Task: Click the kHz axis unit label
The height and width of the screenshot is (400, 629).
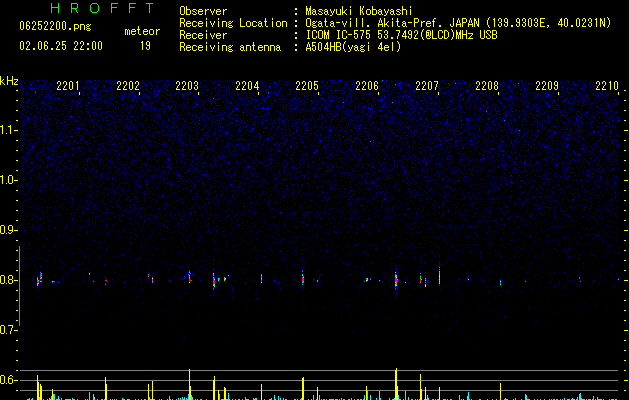Action: click(9, 81)
